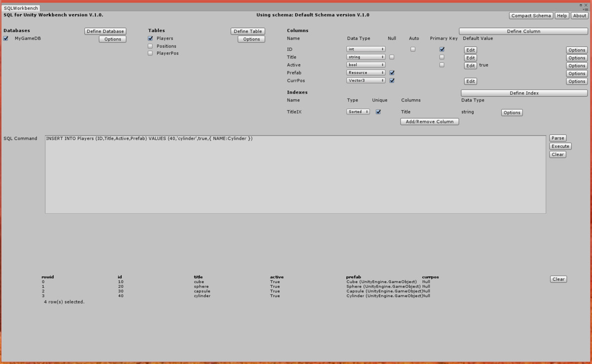This screenshot has height=364, width=592.
Task: Open the CurrPos column Vector3 type dropdown
Action: 366,80
